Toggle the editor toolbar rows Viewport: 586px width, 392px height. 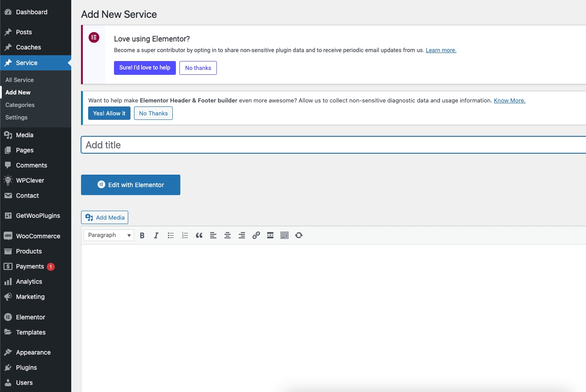[285, 235]
